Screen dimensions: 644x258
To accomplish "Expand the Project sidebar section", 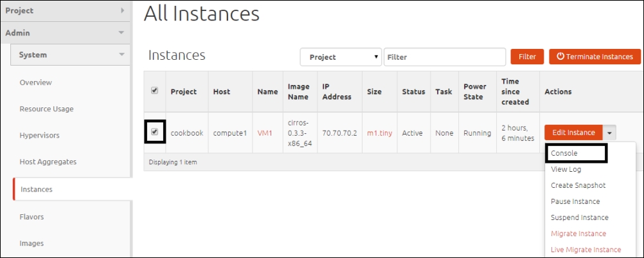I will coord(65,10).
